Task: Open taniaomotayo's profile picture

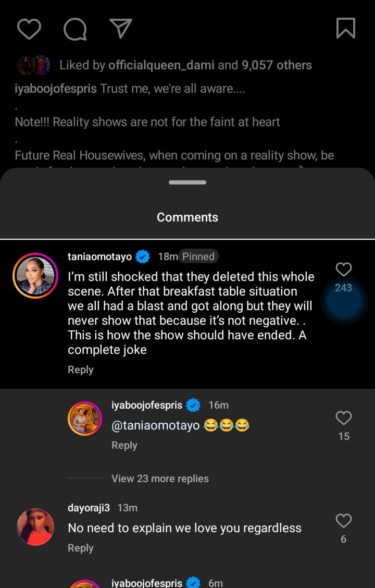Action: (35, 276)
